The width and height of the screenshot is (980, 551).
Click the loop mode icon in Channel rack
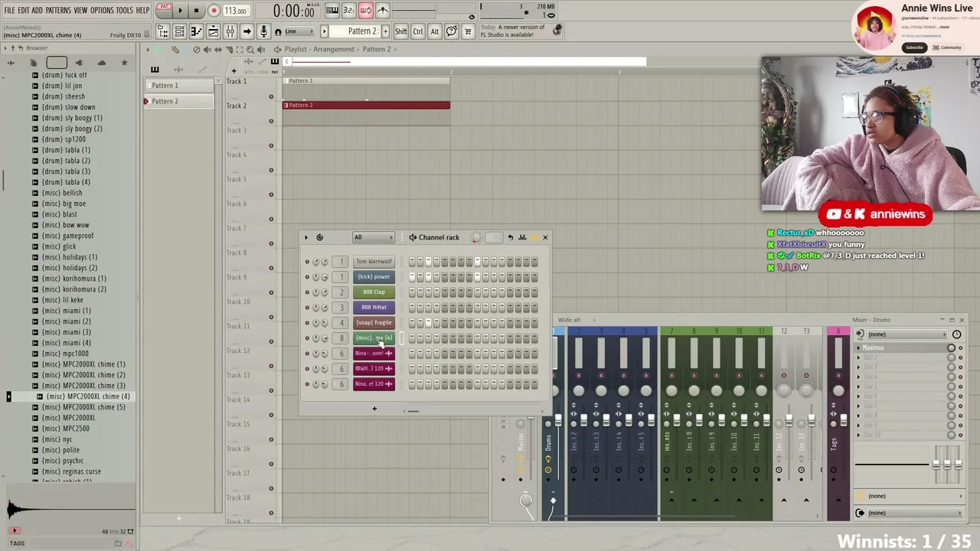point(319,237)
